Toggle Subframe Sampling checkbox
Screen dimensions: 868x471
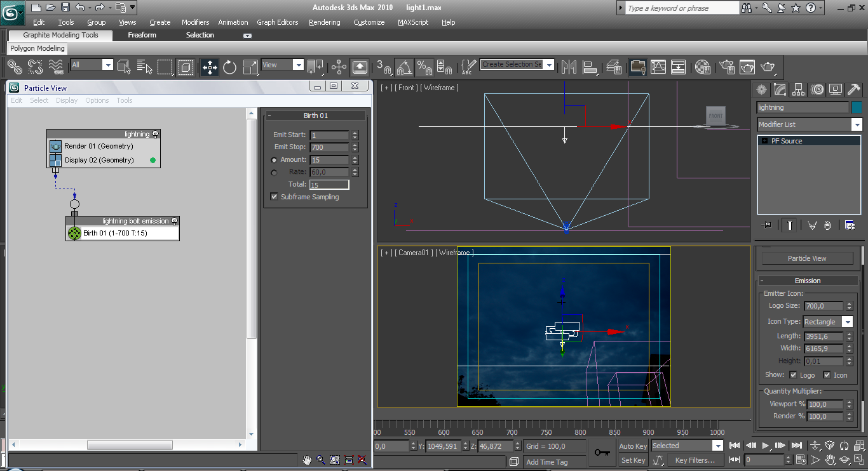tap(274, 197)
